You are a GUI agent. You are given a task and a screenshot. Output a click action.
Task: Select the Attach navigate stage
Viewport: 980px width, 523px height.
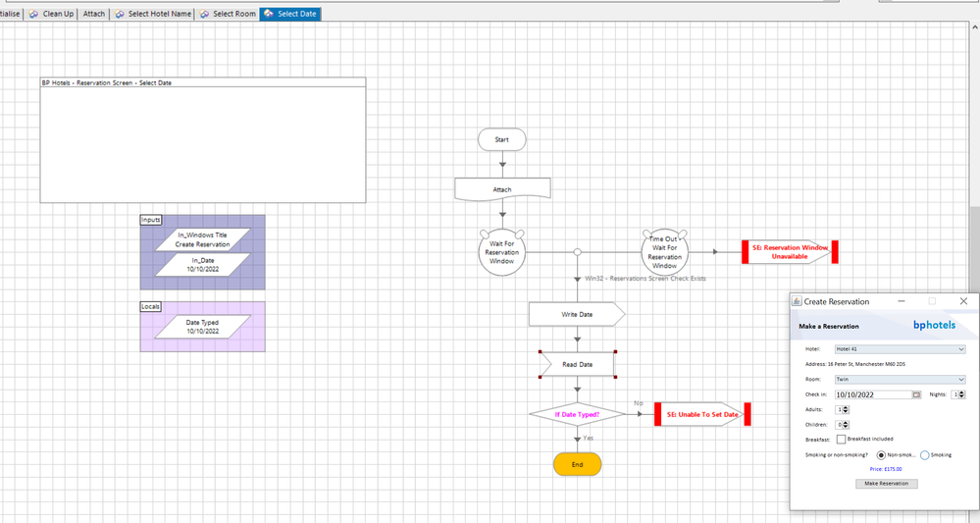(502, 189)
